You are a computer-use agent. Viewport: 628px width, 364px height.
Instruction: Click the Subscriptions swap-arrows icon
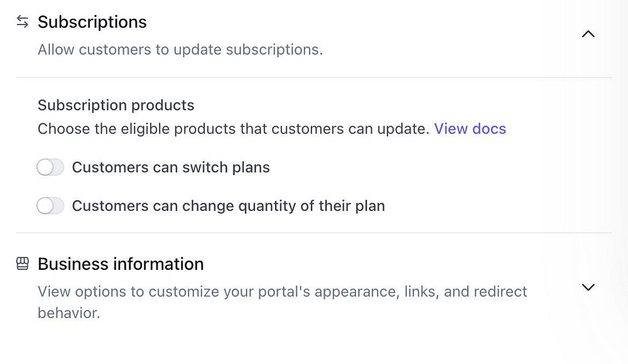tap(23, 22)
